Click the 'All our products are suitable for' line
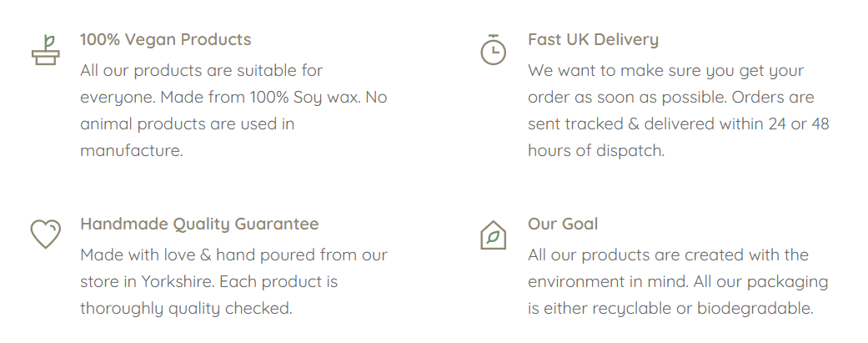868x343 pixels. click(x=201, y=70)
